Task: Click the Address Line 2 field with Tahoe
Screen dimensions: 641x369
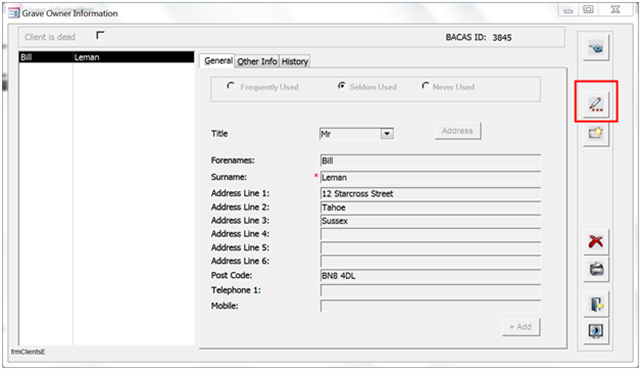Action: [430, 208]
